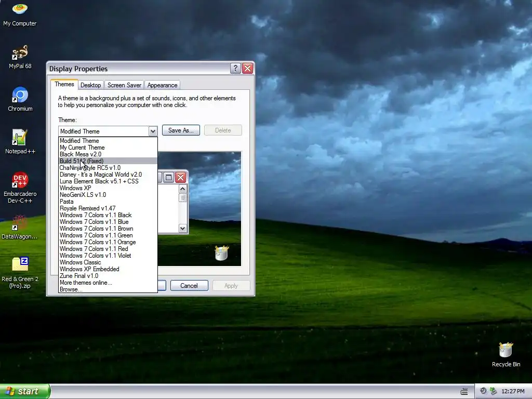Select the DataWagon desktop shortcut icon
532x399 pixels.
point(20,228)
